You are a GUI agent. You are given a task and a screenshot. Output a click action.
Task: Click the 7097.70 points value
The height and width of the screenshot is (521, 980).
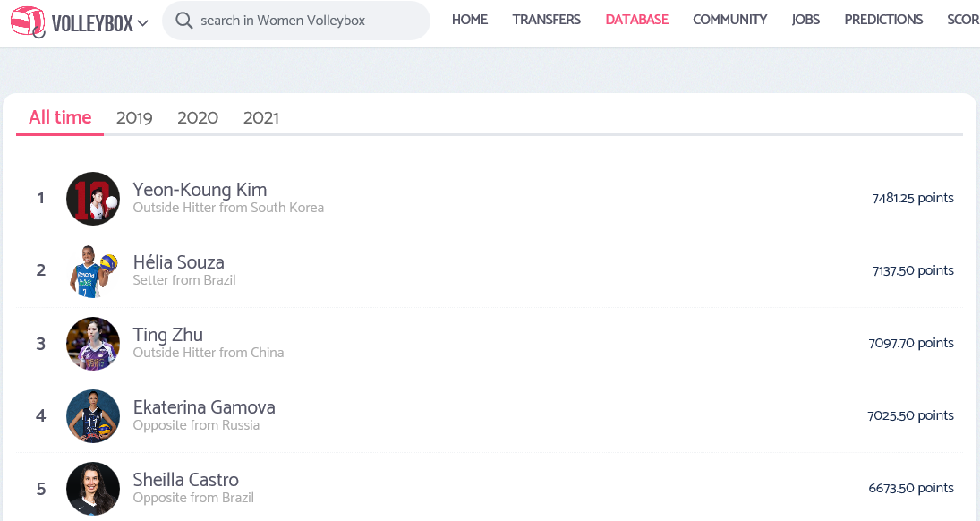pos(911,344)
